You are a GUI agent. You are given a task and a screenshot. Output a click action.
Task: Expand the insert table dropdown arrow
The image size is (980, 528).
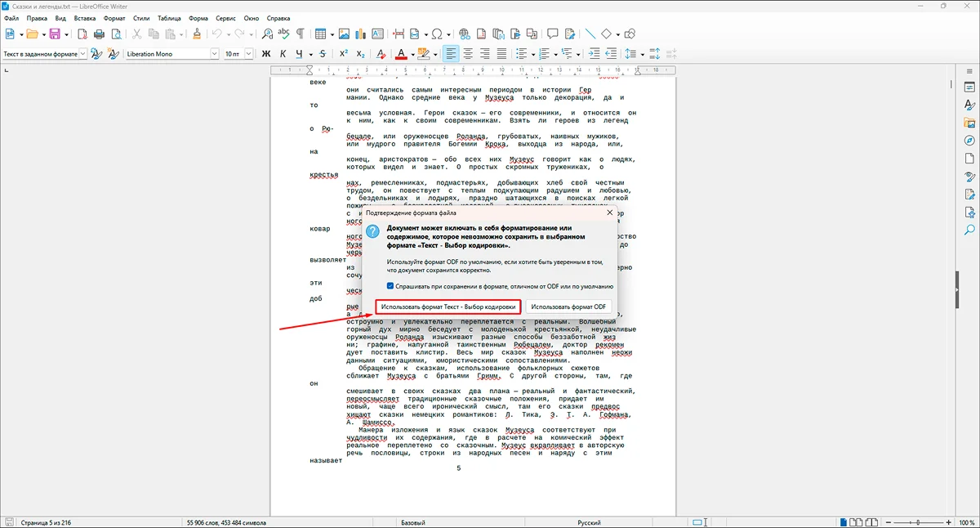(x=332, y=34)
